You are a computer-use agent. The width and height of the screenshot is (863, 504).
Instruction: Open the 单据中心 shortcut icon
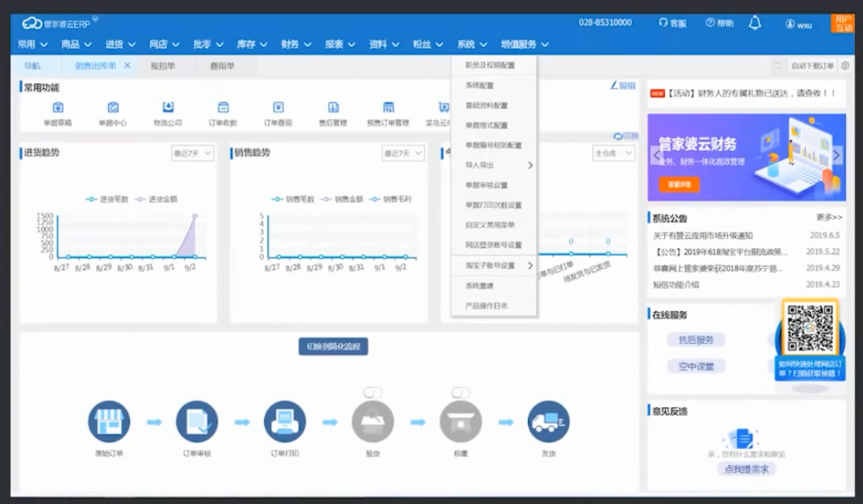pos(113,107)
